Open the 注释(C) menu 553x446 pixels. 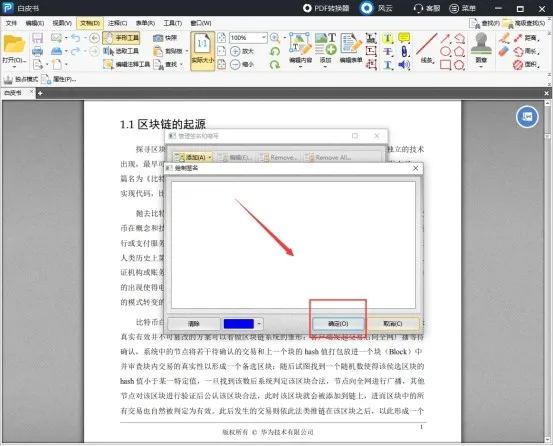point(117,23)
